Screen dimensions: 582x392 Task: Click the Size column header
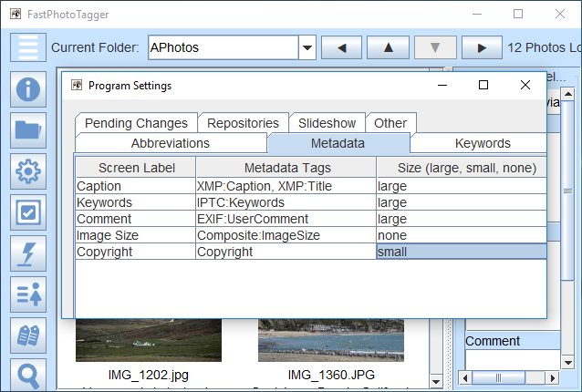tap(462, 168)
